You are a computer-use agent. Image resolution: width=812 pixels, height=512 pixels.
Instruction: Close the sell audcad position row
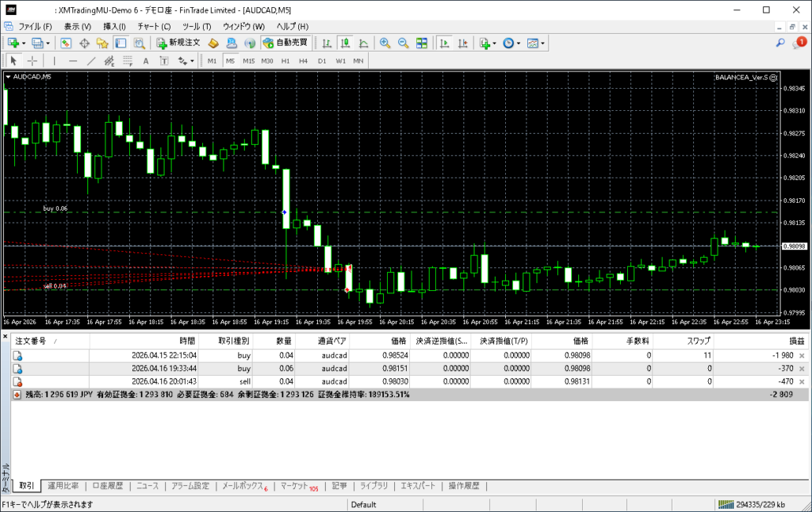point(802,381)
